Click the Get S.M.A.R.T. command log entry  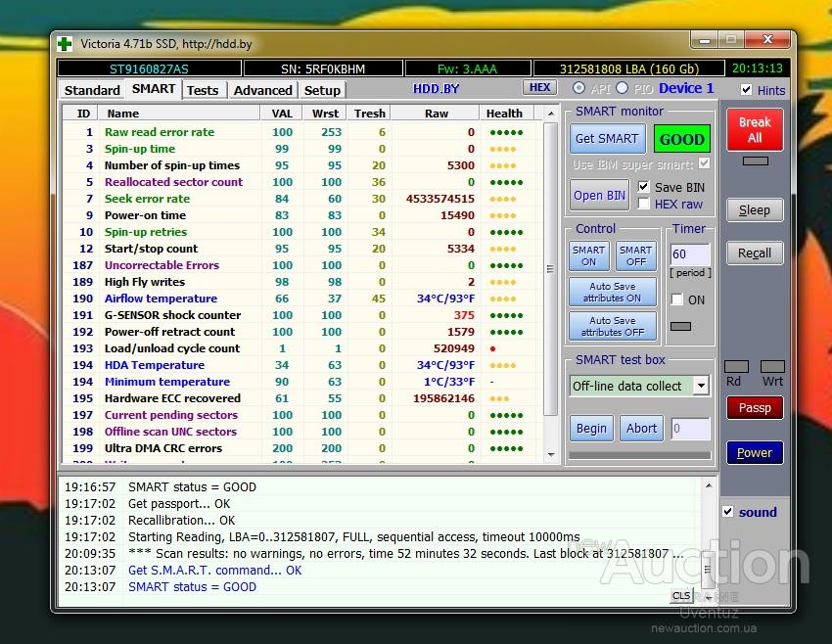[215, 571]
